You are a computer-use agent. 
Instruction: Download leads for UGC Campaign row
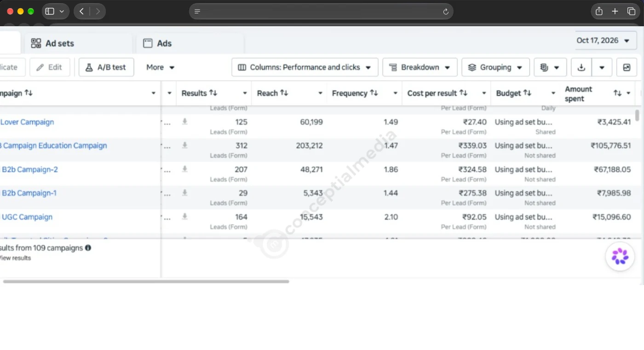click(185, 216)
